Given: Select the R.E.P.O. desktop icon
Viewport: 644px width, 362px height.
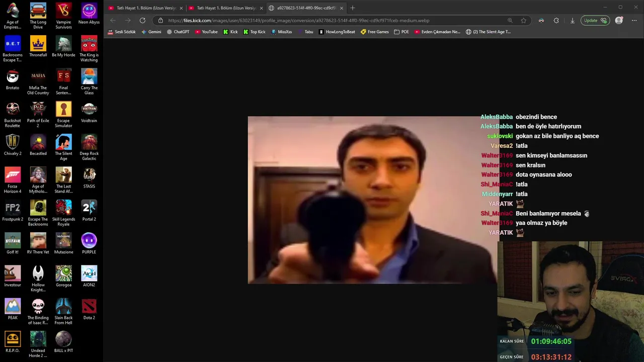Looking at the screenshot, I should [13, 342].
